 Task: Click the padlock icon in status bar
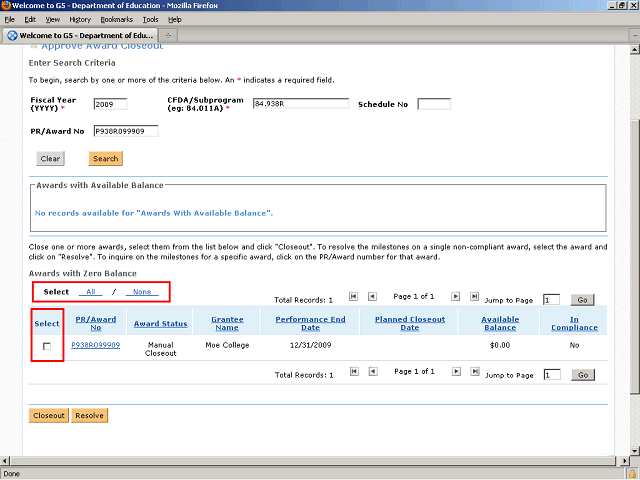(633, 474)
